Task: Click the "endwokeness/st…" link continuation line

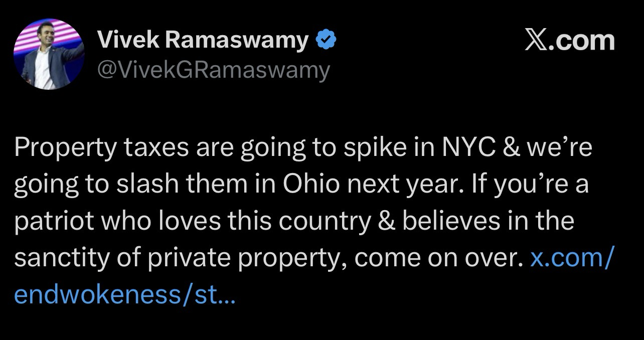Action: pyautogui.click(x=124, y=295)
